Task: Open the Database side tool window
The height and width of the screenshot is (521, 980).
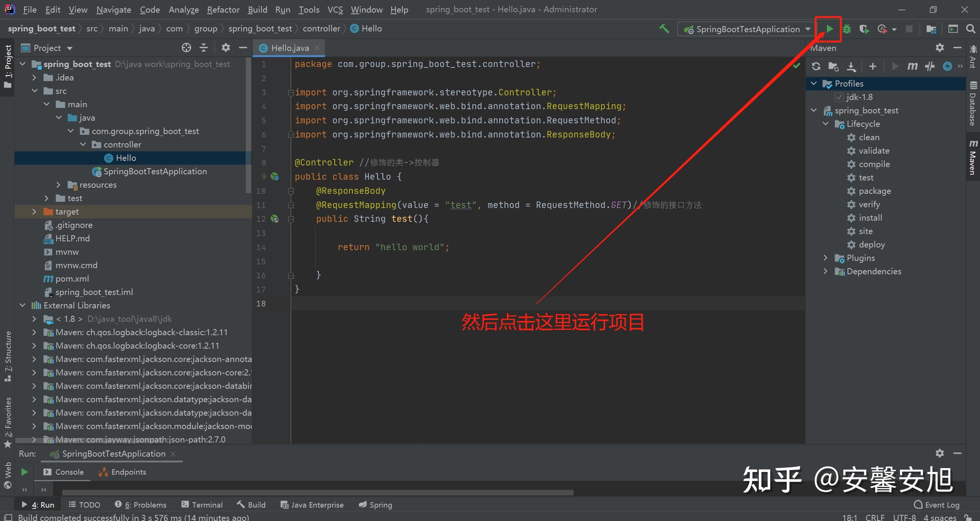Action: point(973,103)
